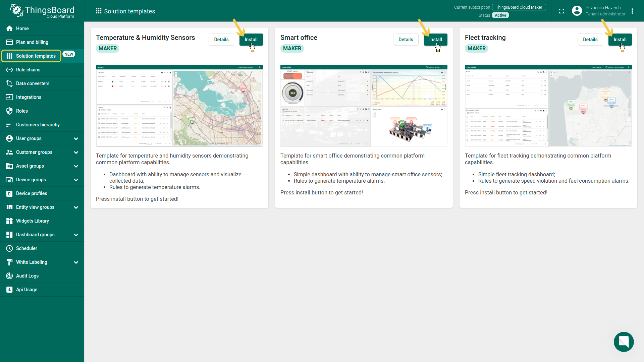Viewport: 644px width, 362px height.
Task: Click the Widgets Library icon
Action: coord(9,221)
